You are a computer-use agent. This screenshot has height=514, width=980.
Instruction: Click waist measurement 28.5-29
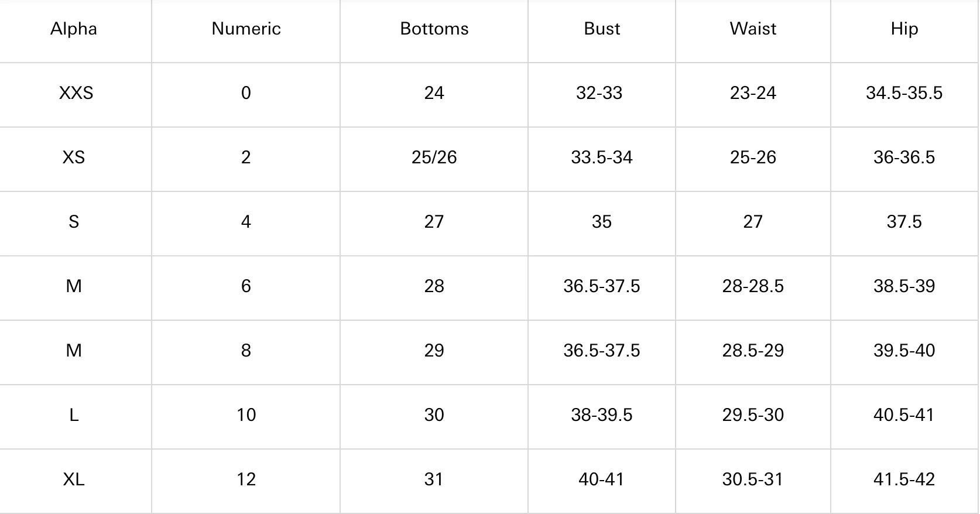(753, 351)
